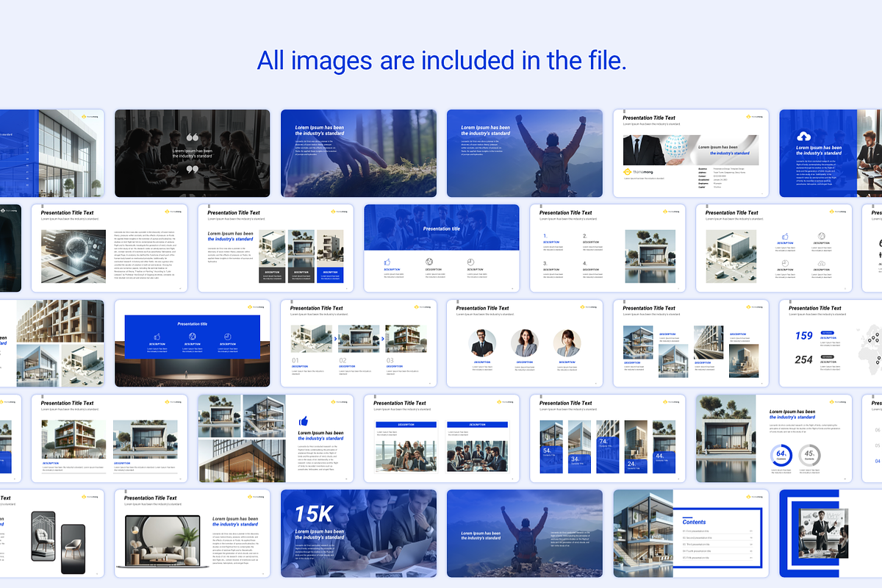This screenshot has height=588, width=882.
Task: Open the slide with four-photo building collage and descriptions
Action: click(x=691, y=343)
